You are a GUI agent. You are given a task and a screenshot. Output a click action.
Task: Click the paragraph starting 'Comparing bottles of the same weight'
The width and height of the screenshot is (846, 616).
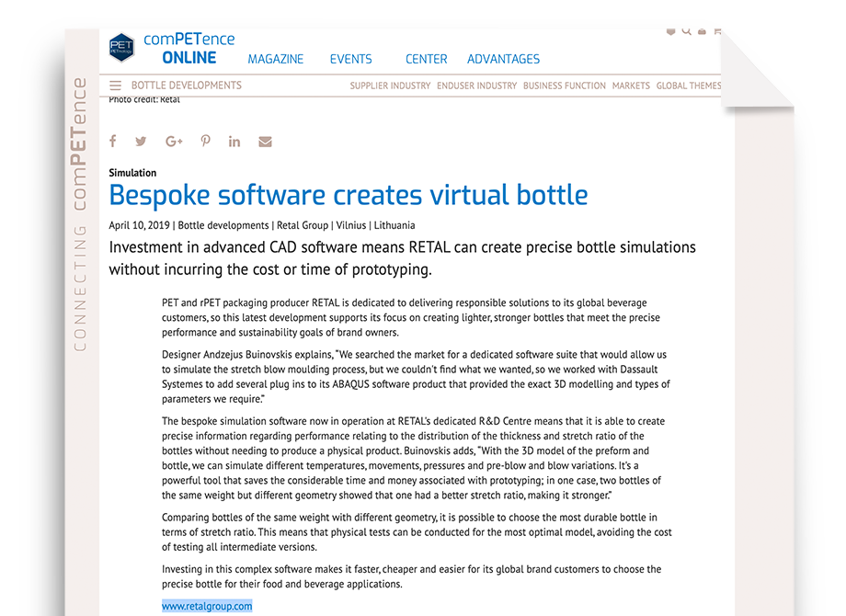click(x=417, y=531)
